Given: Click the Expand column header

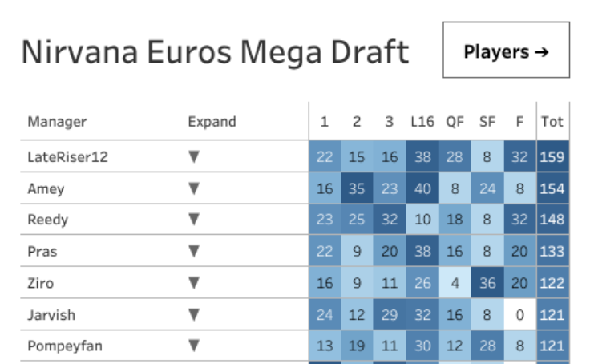Looking at the screenshot, I should point(212,122).
